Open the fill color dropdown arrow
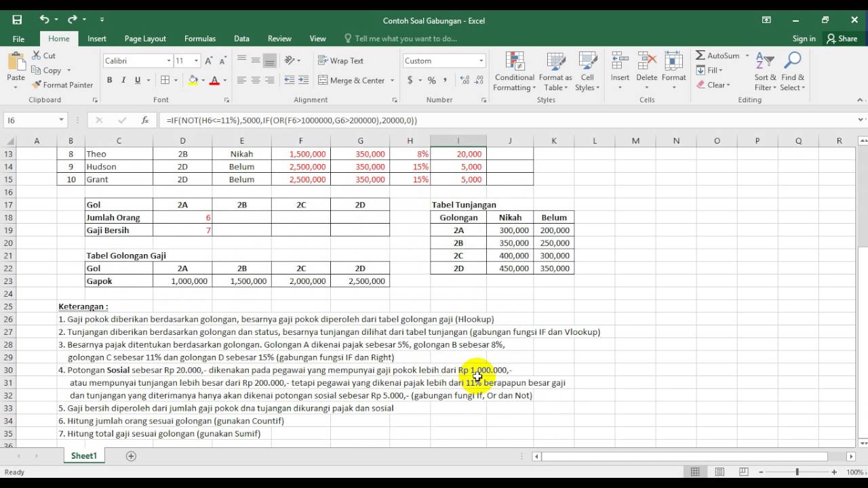 click(203, 80)
